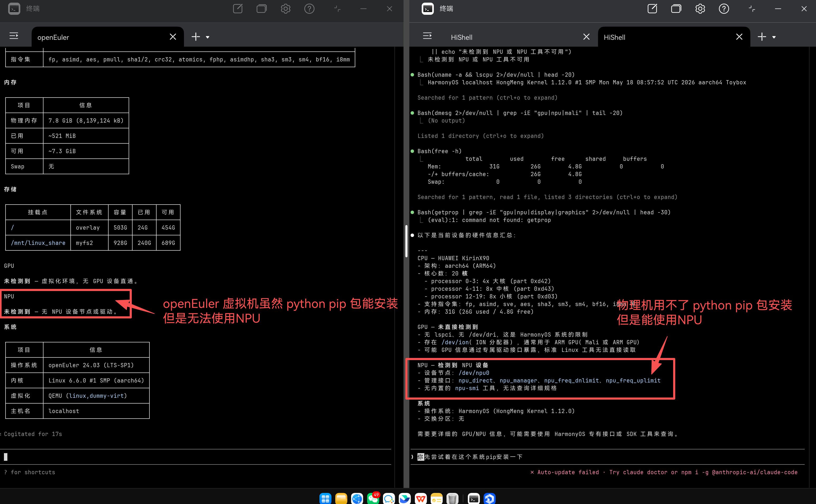Click the 'Bash(getprop' command line
816x504 pixels.
[544, 212]
